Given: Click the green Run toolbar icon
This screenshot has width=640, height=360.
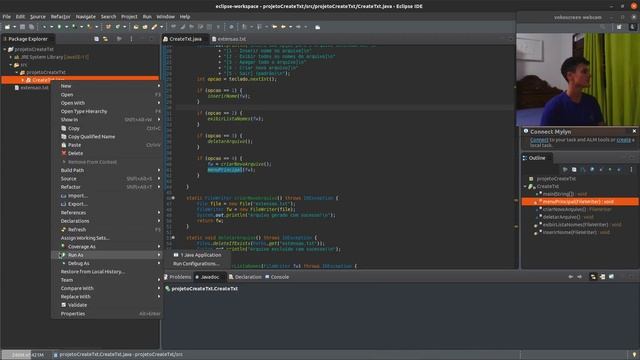Looking at the screenshot, I should 59,27.
